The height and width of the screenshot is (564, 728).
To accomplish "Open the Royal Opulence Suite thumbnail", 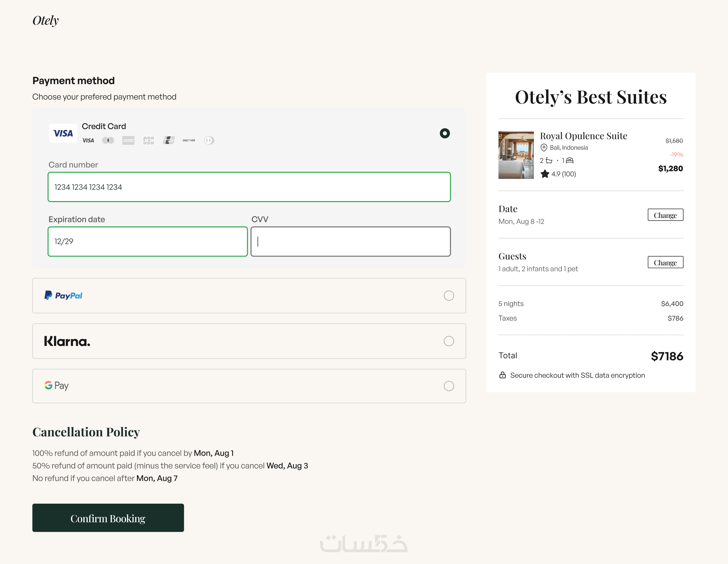I will (x=516, y=155).
